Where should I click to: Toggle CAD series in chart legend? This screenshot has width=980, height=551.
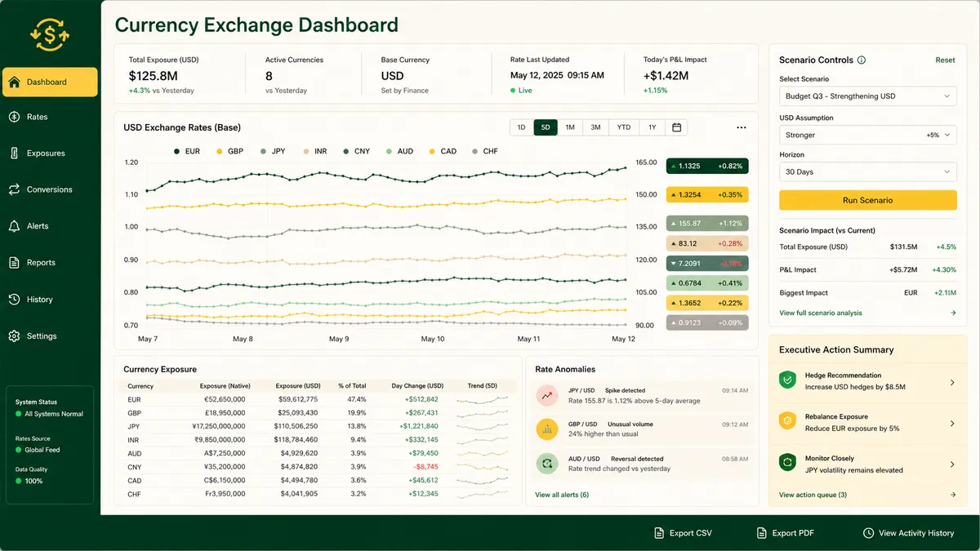tap(443, 151)
